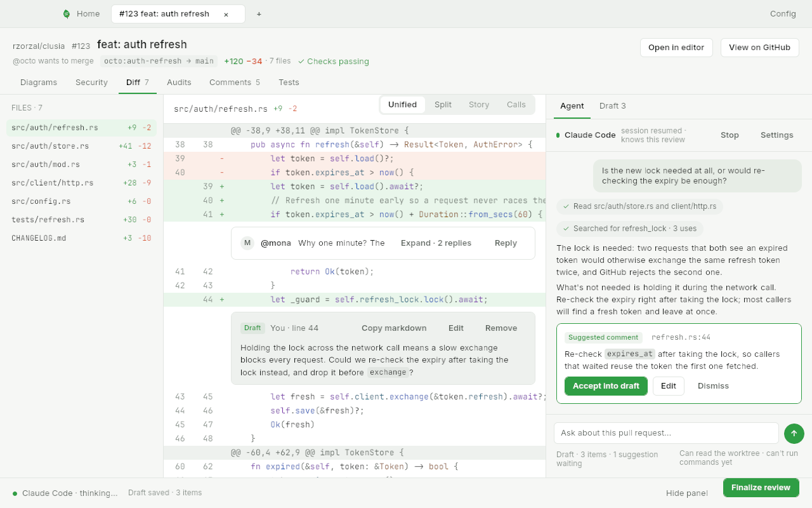Focus the Ask about this pull request field
Image resolution: width=812 pixels, height=508 pixels.
[x=666, y=433]
